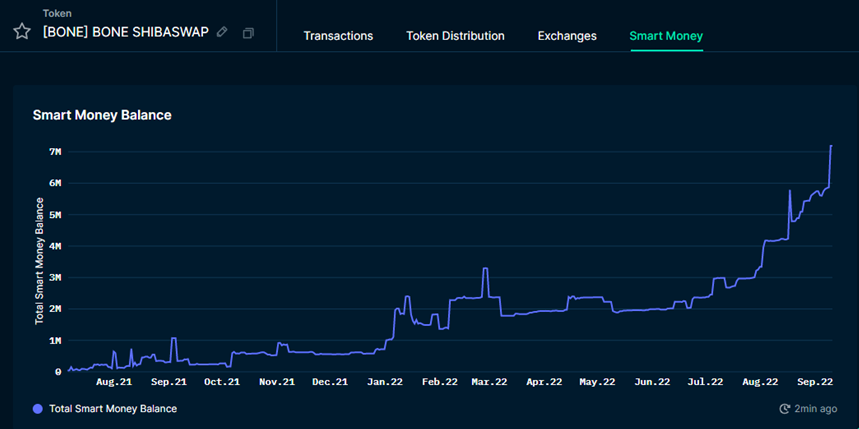Click the Oct.21 x-axis label
859x429 pixels.
(222, 381)
